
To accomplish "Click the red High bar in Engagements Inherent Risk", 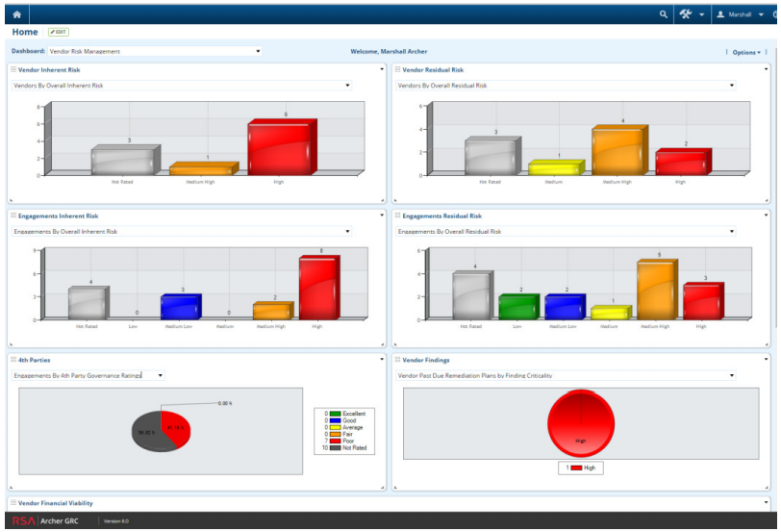I will pos(318,288).
